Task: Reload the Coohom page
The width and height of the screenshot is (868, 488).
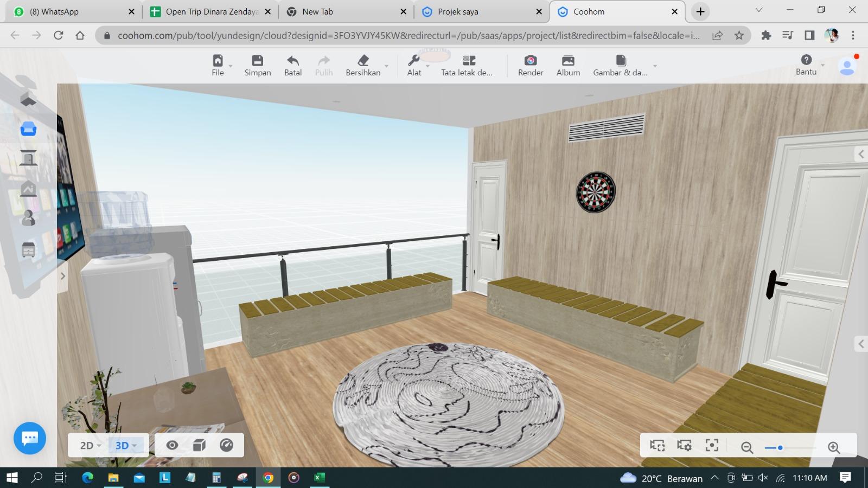Action: click(x=58, y=35)
